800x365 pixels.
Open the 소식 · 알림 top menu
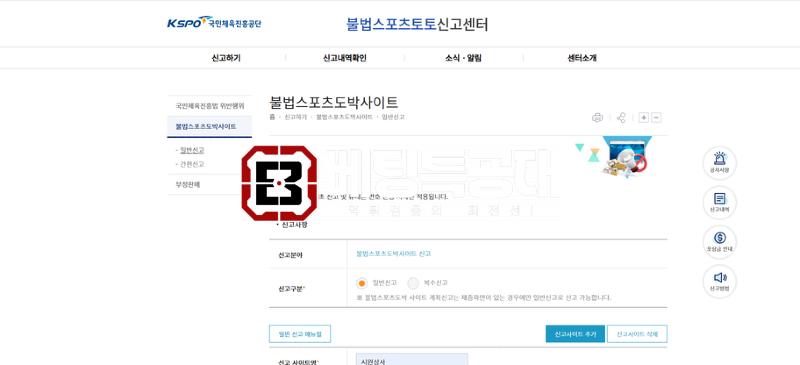pyautogui.click(x=463, y=58)
